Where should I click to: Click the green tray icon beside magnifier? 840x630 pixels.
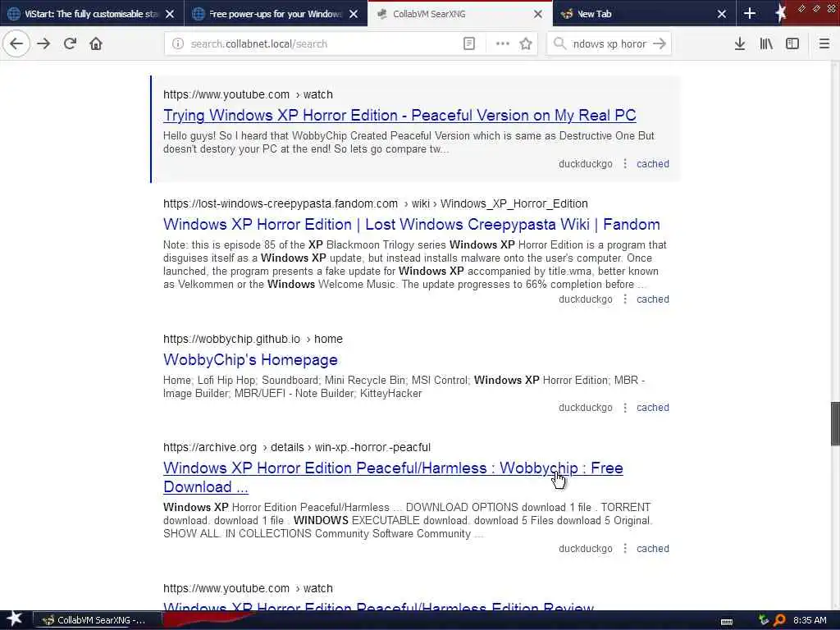[764, 620]
